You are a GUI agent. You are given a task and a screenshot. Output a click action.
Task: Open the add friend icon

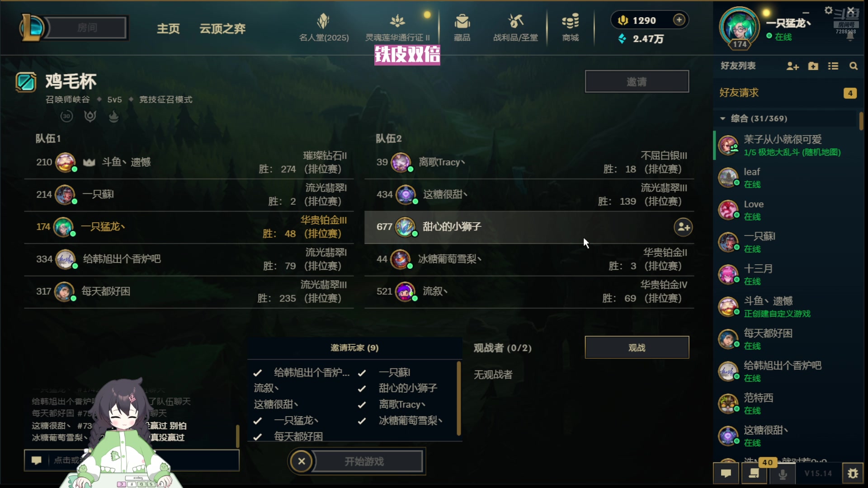pyautogui.click(x=793, y=66)
